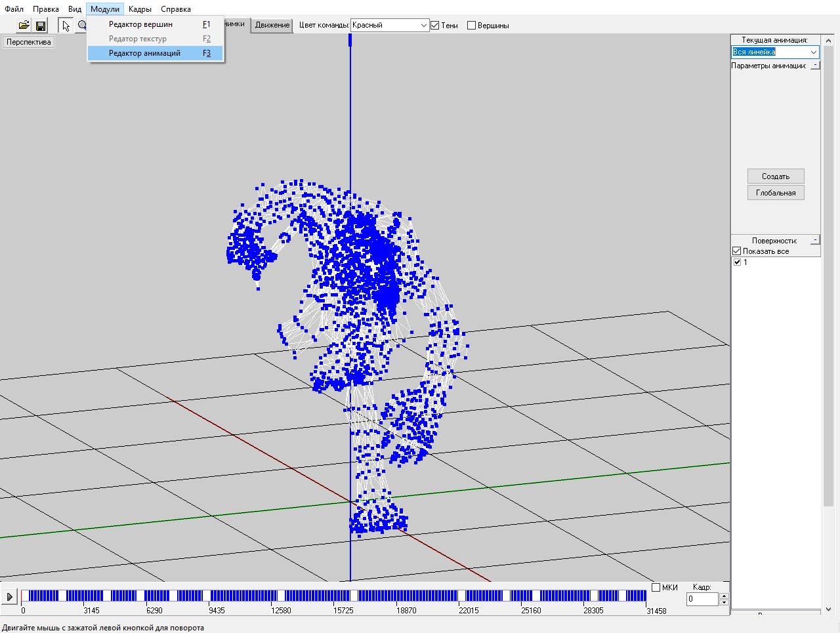Choose Редактор анимаций from the menu
This screenshot has height=633, width=840.
click(x=156, y=53)
